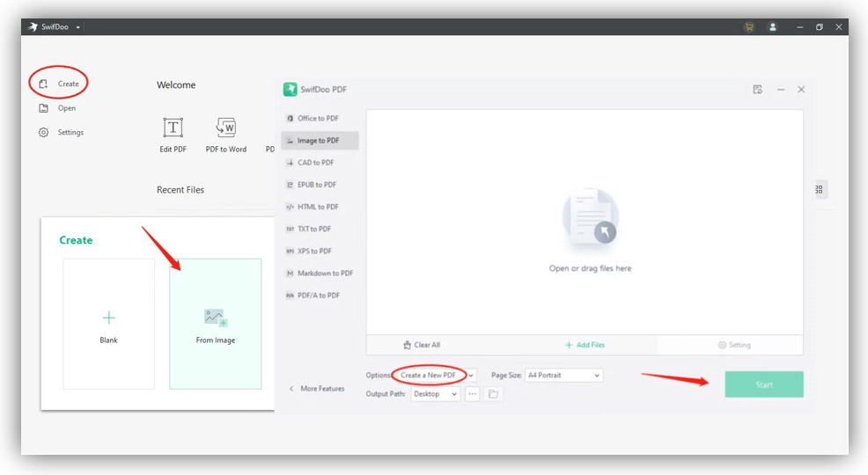This screenshot has height=475, width=868.
Task: Open the A4 Portrait page size dropdown
Action: click(563, 375)
